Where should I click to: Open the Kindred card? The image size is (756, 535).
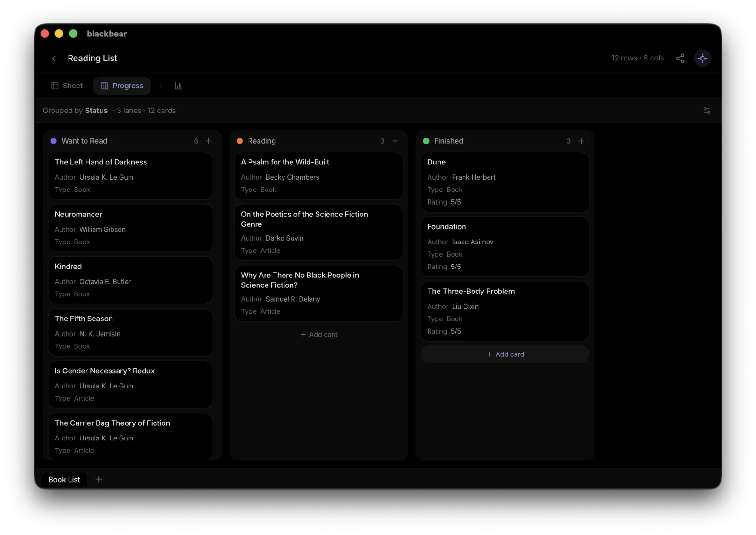(130, 280)
